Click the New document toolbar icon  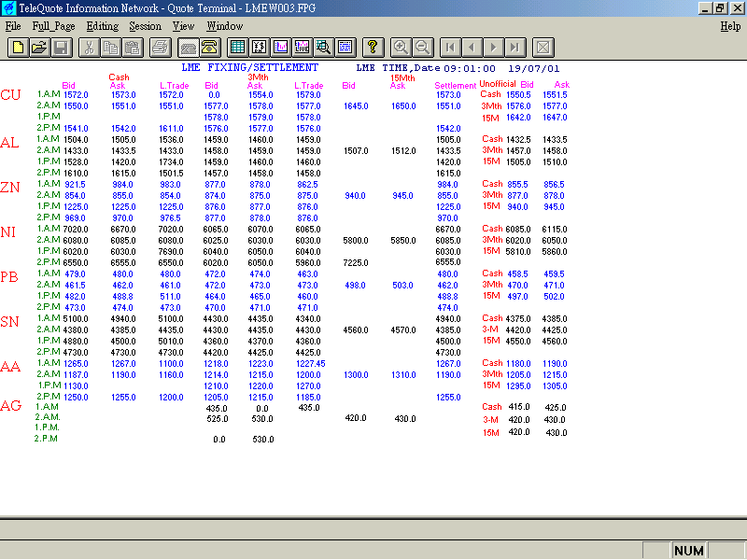(17, 47)
